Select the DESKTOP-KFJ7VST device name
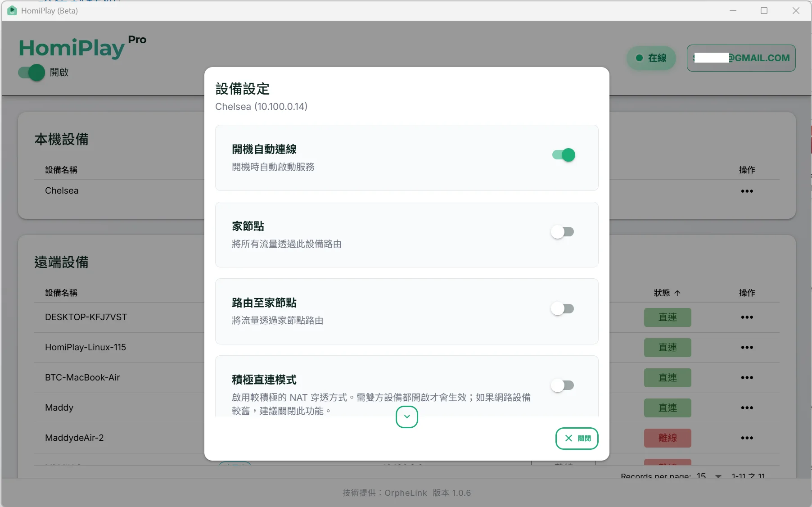This screenshot has height=507, width=812. [x=86, y=317]
